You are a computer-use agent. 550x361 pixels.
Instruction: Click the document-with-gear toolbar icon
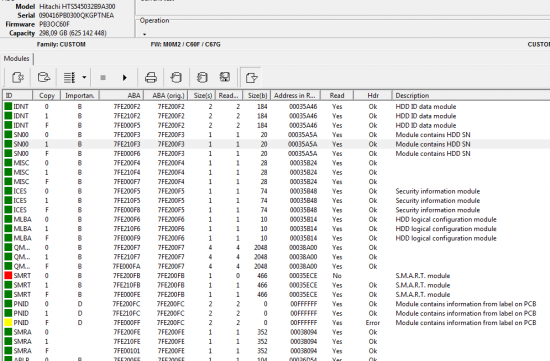coord(18,77)
